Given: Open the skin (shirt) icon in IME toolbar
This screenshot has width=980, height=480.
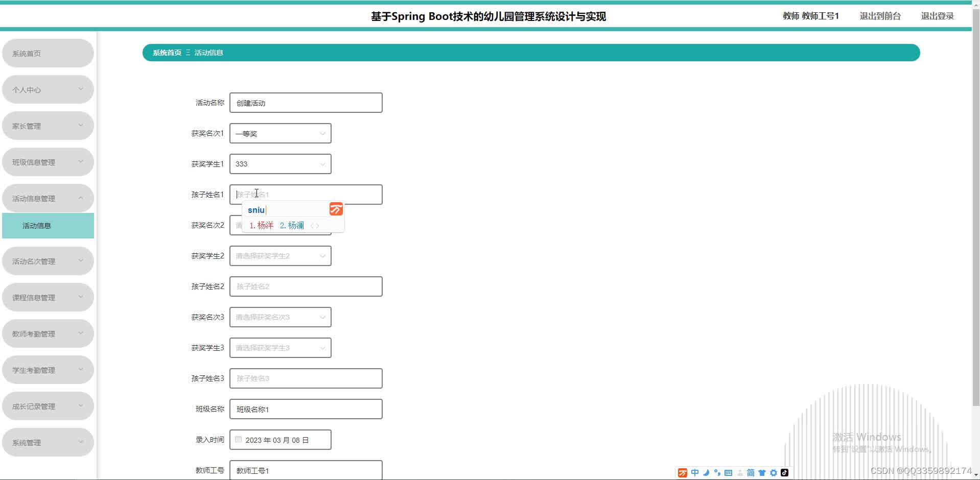Looking at the screenshot, I should 762,473.
